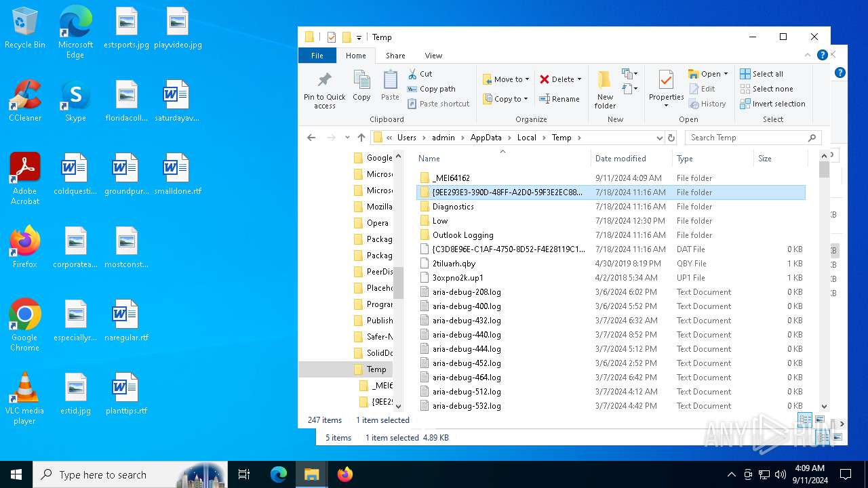Viewport: 868px width, 488px height.
Task: Choose Select none
Action: pyautogui.click(x=766, y=89)
